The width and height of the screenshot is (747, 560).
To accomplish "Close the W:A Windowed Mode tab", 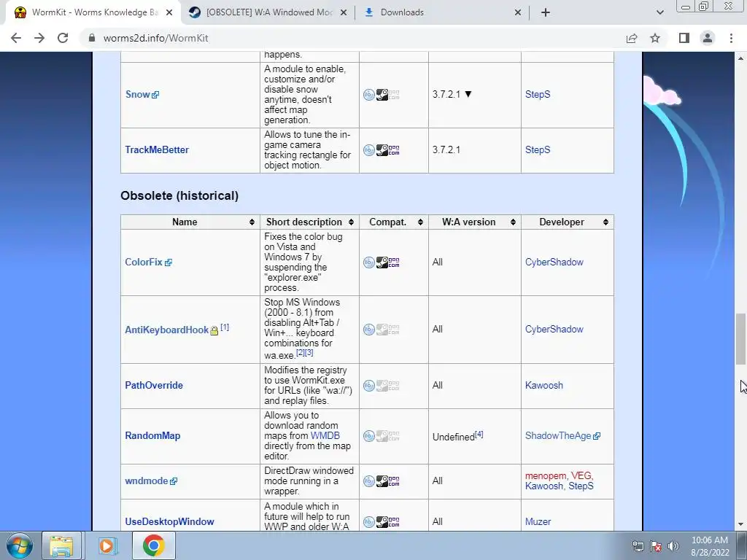I will (x=343, y=12).
